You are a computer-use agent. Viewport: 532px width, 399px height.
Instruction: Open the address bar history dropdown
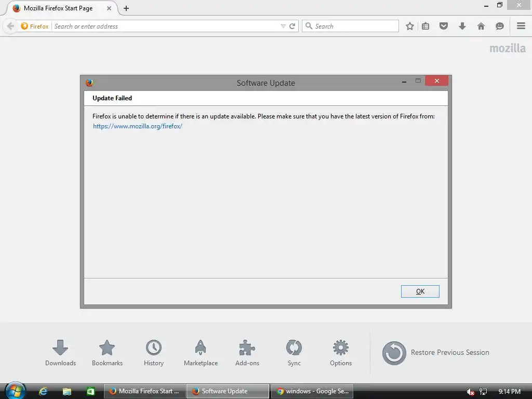pos(283,26)
